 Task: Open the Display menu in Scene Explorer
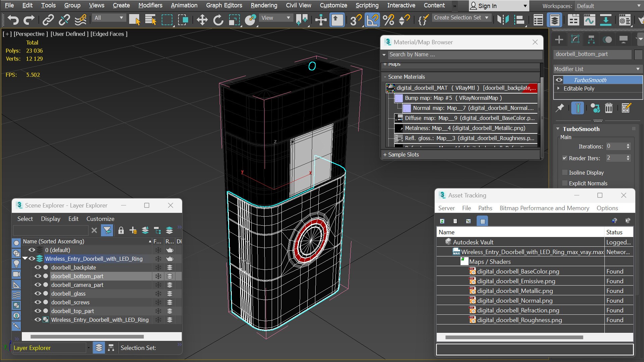coord(51,219)
